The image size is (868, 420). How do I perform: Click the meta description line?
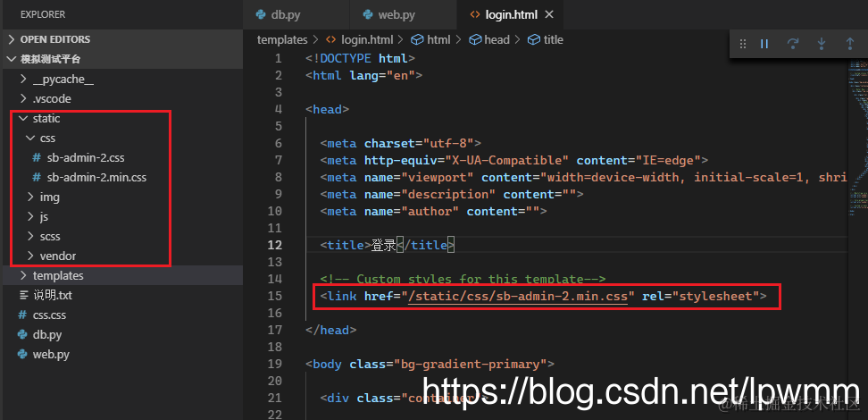pos(452,195)
